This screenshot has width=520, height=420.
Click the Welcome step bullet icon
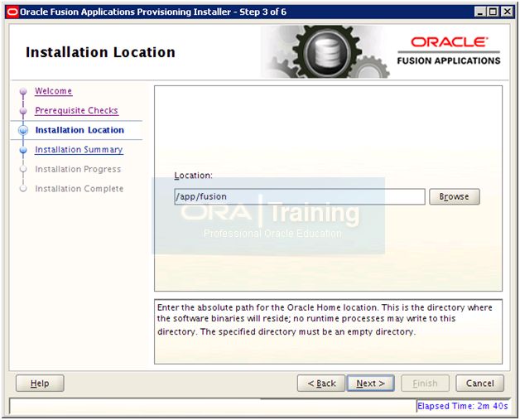[23, 91]
